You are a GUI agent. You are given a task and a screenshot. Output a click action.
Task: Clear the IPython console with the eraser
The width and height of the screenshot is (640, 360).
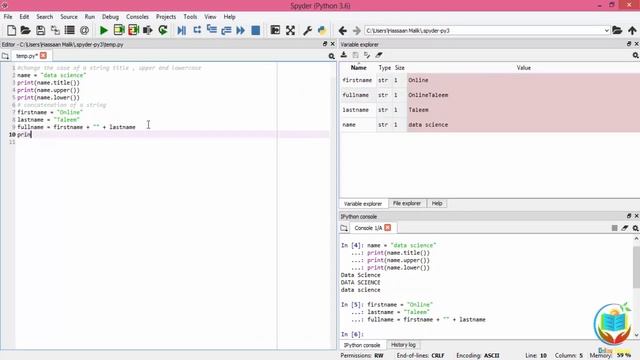pyautogui.click(x=625, y=228)
